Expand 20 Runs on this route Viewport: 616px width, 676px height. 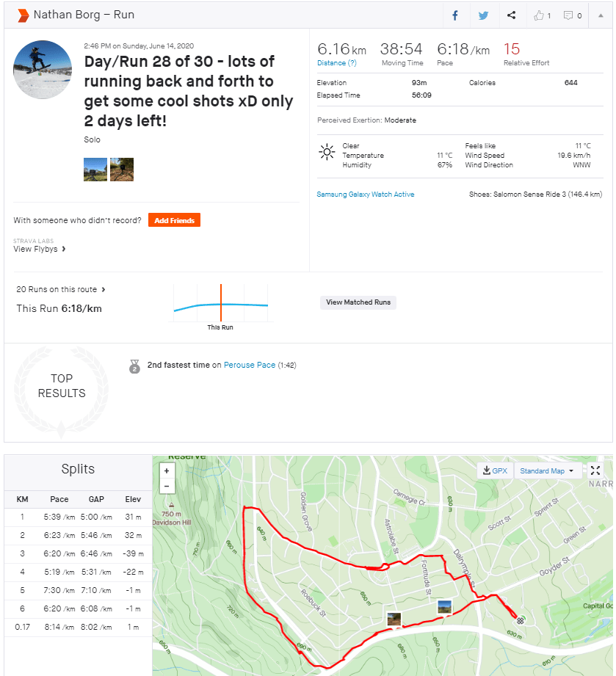pos(61,289)
